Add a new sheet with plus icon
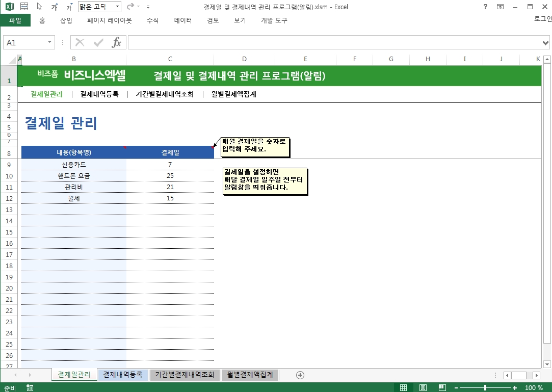Image resolution: width=552 pixels, height=392 pixels. pyautogui.click(x=300, y=375)
